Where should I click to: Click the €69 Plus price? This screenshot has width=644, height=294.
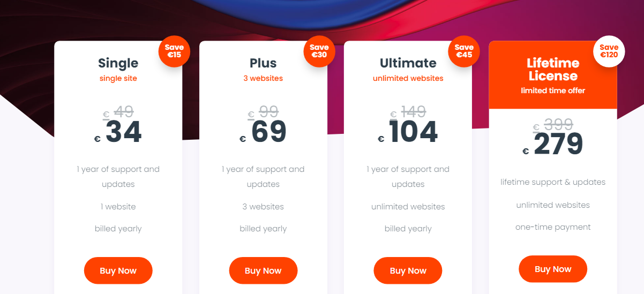(x=268, y=132)
